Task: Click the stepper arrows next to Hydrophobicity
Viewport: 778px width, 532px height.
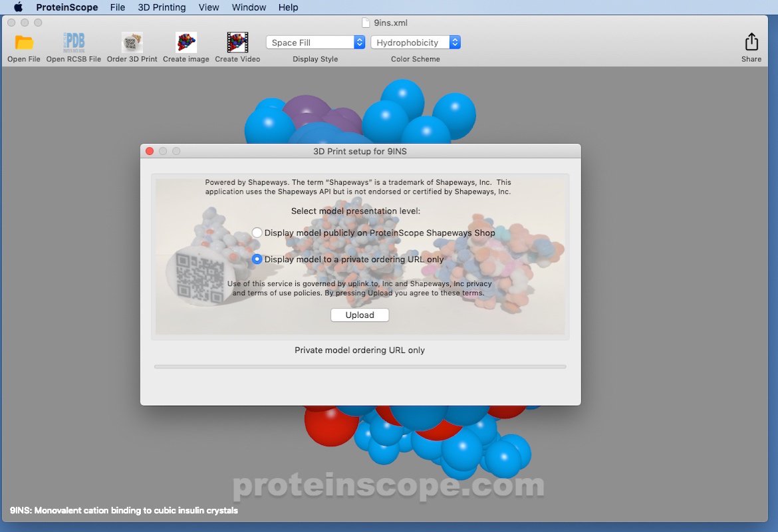Action: pos(455,42)
